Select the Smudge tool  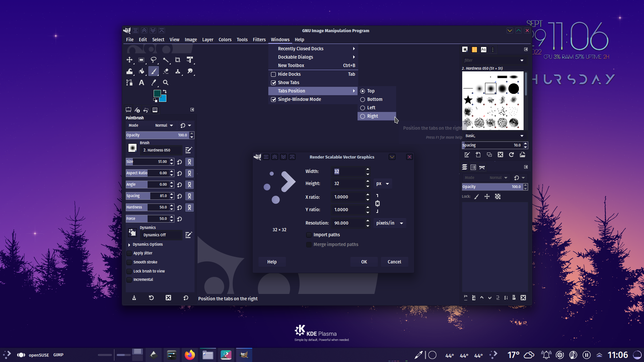190,71
